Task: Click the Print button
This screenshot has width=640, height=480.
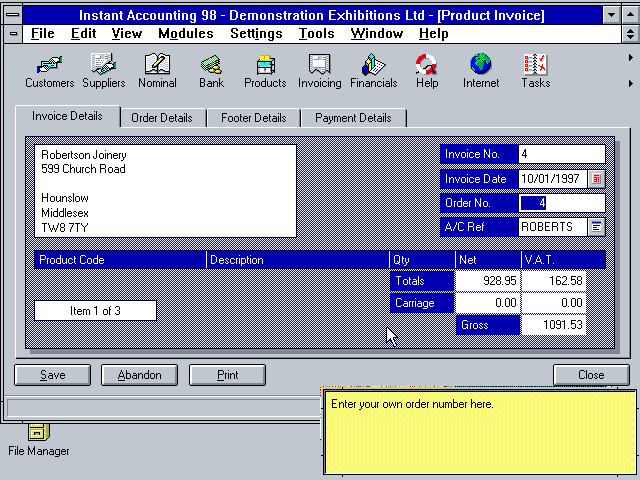Action: (227, 375)
